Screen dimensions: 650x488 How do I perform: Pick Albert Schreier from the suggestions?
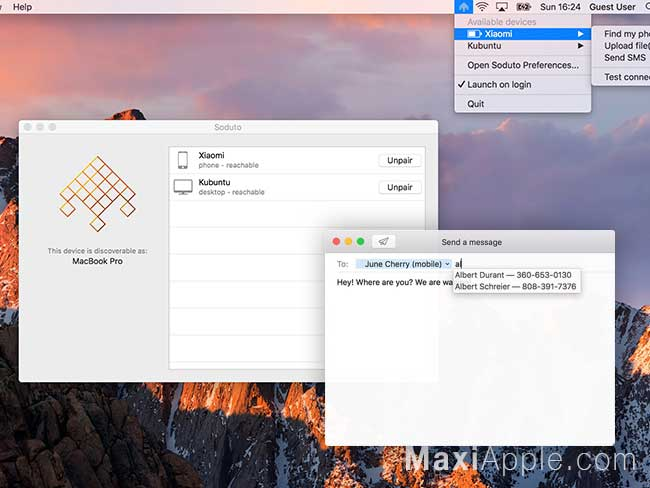click(x=515, y=286)
